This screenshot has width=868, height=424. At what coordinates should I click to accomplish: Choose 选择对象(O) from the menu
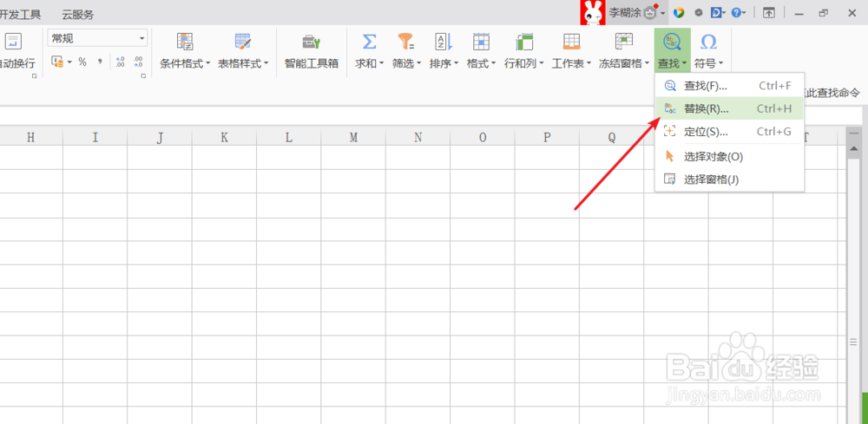pos(729,156)
